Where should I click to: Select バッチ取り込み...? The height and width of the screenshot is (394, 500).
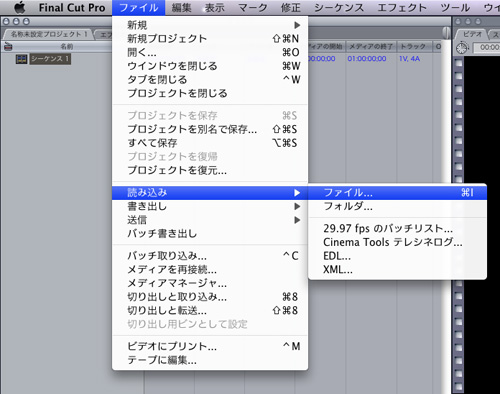(210, 256)
